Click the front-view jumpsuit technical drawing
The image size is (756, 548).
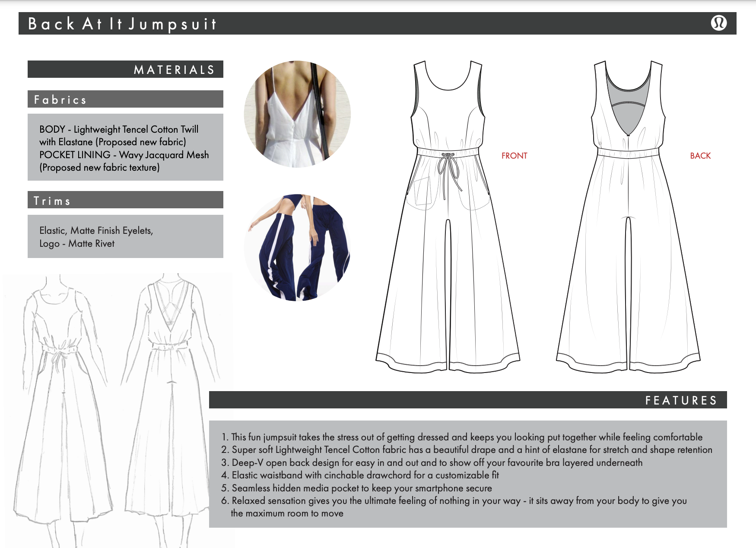coord(448,217)
